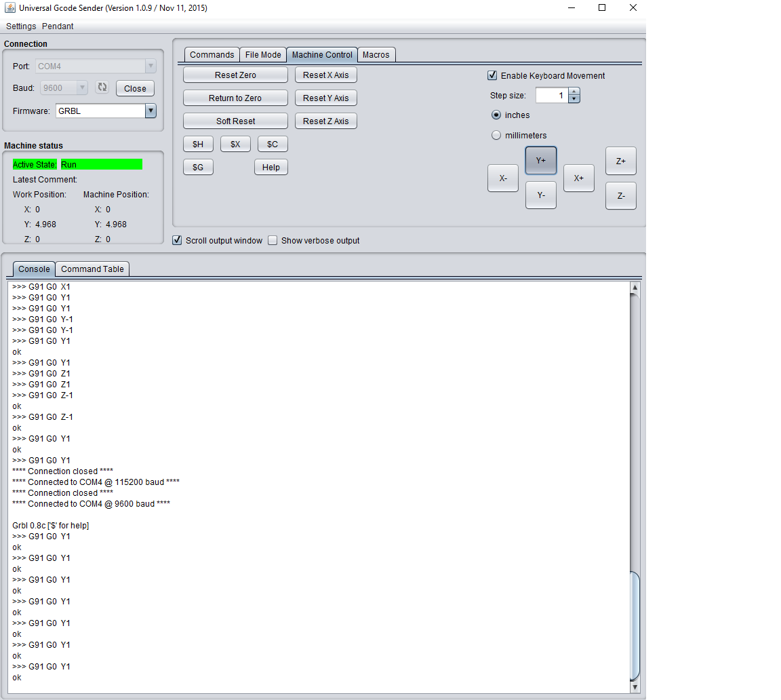Decrease step size with down arrow
Image resolution: width=781 pixels, height=700 pixels.
[x=574, y=99]
